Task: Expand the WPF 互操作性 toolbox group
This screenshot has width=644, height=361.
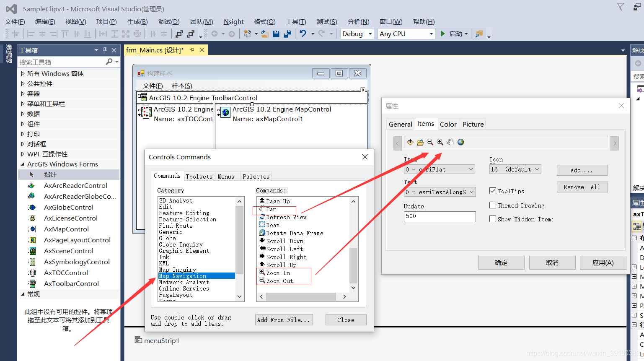Action: tap(23, 154)
